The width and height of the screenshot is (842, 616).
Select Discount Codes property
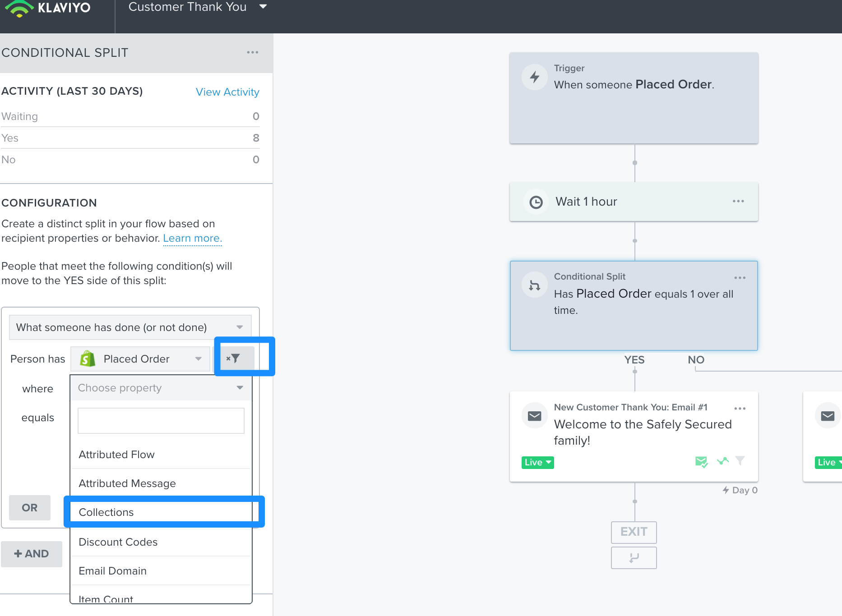(161, 542)
